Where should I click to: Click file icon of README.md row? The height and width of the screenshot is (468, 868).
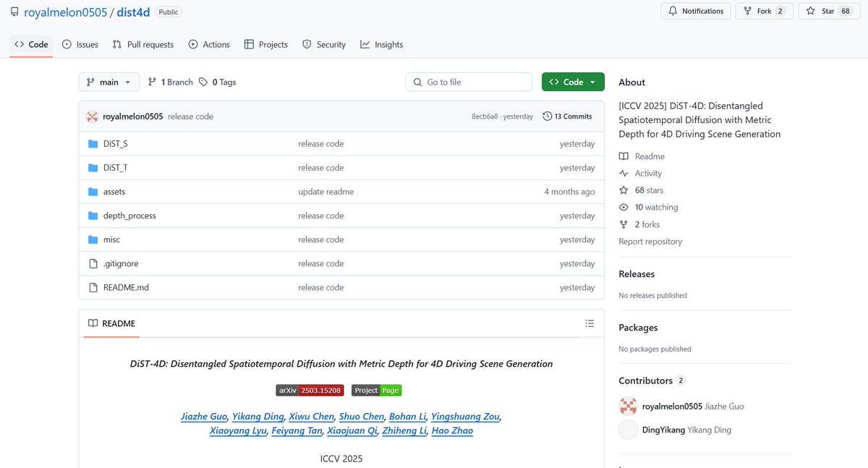93,287
